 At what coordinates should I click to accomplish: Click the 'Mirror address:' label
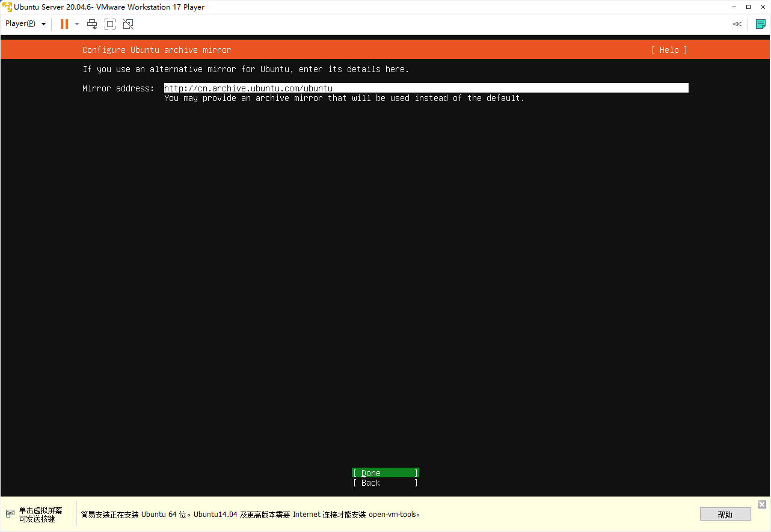click(118, 88)
